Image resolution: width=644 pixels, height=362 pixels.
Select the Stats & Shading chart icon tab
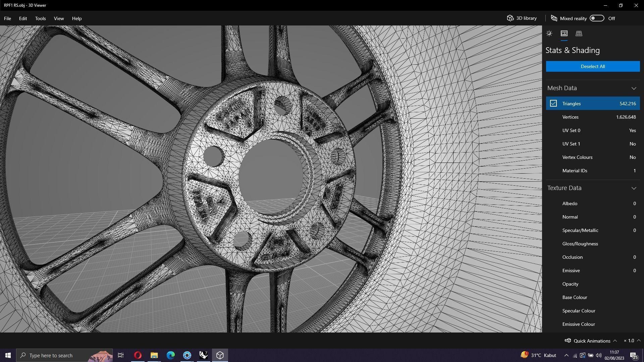click(x=564, y=34)
